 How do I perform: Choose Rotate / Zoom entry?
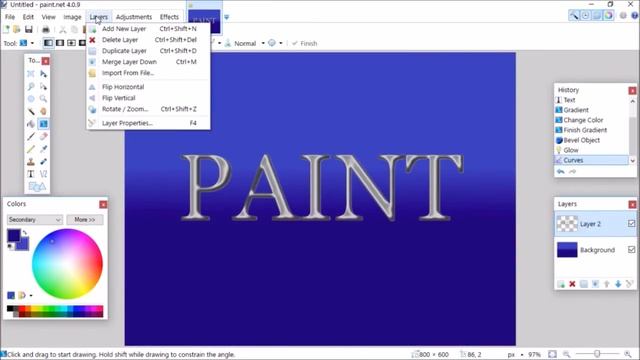point(149,109)
